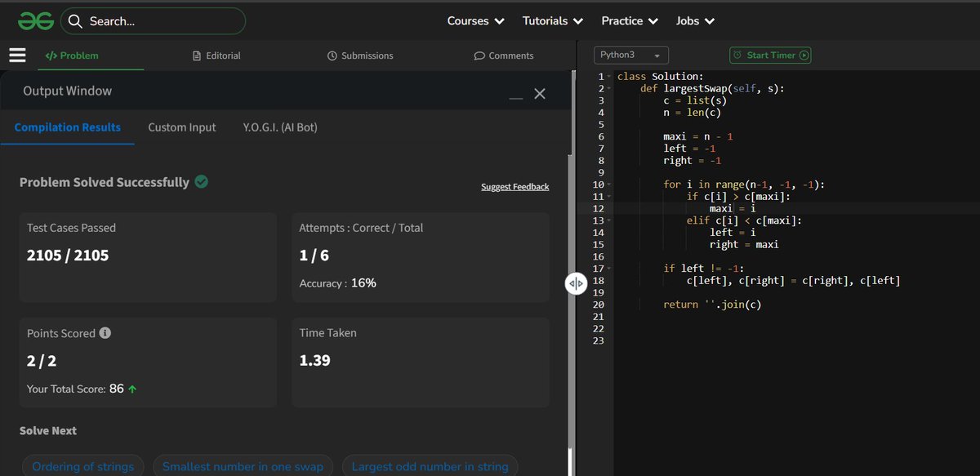Screen dimensions: 980x476
Task: Collapse code fold arrow at line 10
Action: (608, 185)
